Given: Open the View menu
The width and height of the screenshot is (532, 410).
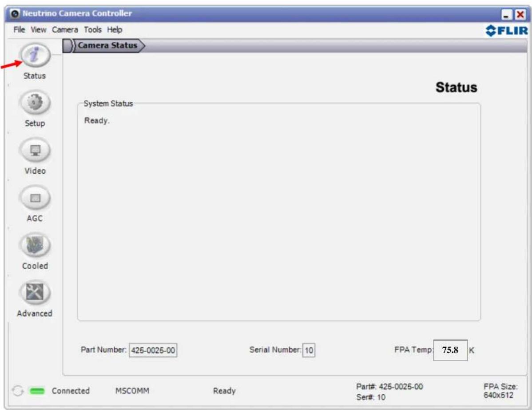Looking at the screenshot, I should pyautogui.click(x=39, y=30).
